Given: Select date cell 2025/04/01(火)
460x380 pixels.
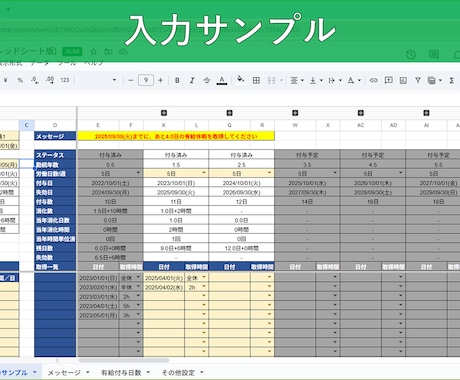Looking at the screenshot, I should click(164, 278).
